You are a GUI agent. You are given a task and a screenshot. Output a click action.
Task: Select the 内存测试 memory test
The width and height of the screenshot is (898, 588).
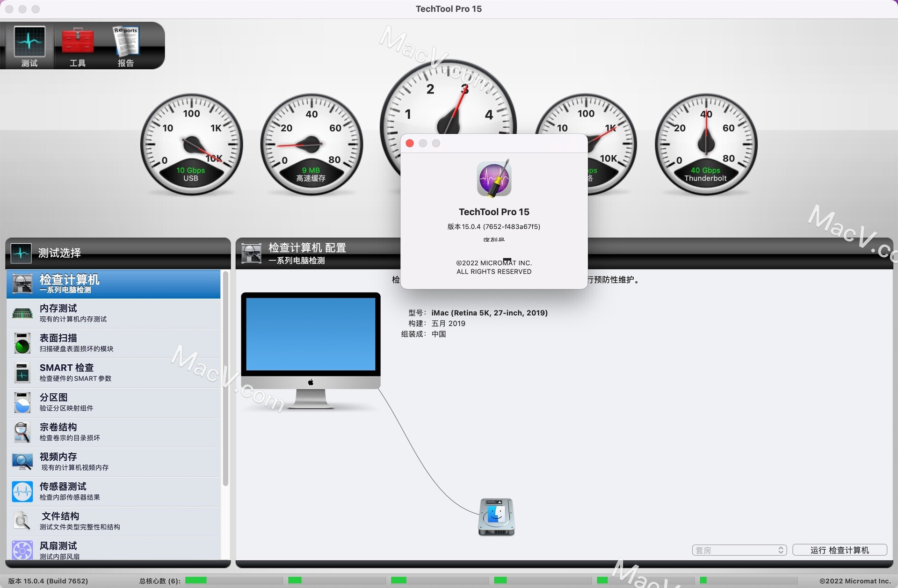pos(114,313)
